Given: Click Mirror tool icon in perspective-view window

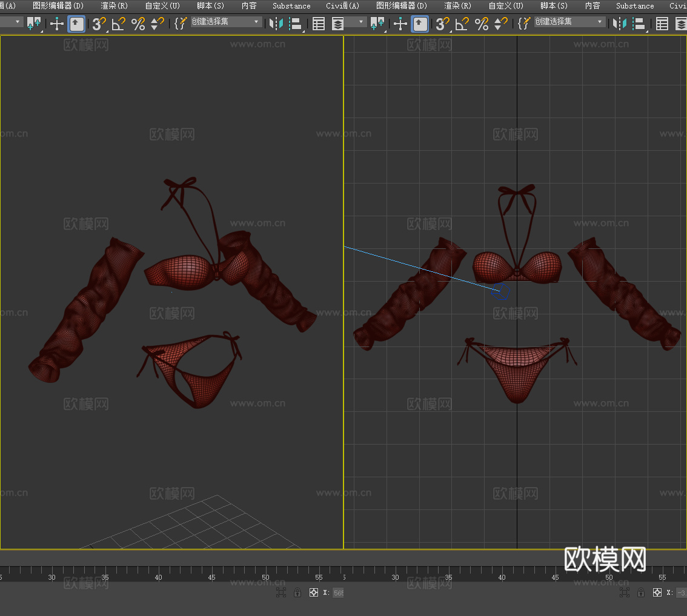Looking at the screenshot, I should coord(276,24).
